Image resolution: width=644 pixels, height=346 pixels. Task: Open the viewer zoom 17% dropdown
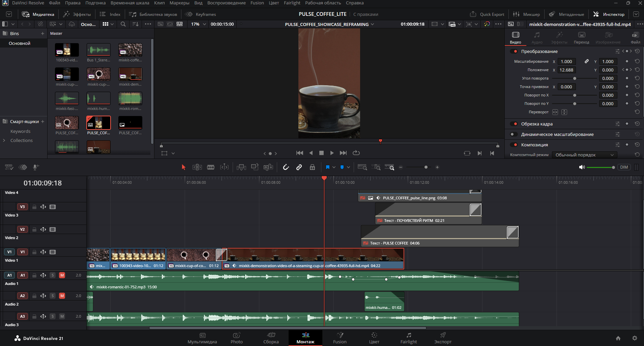coord(198,24)
